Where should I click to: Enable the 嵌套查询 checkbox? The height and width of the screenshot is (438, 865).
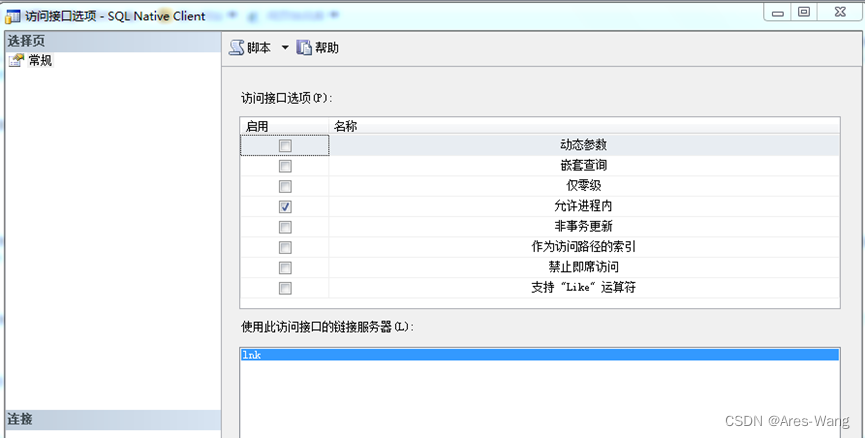(x=285, y=166)
